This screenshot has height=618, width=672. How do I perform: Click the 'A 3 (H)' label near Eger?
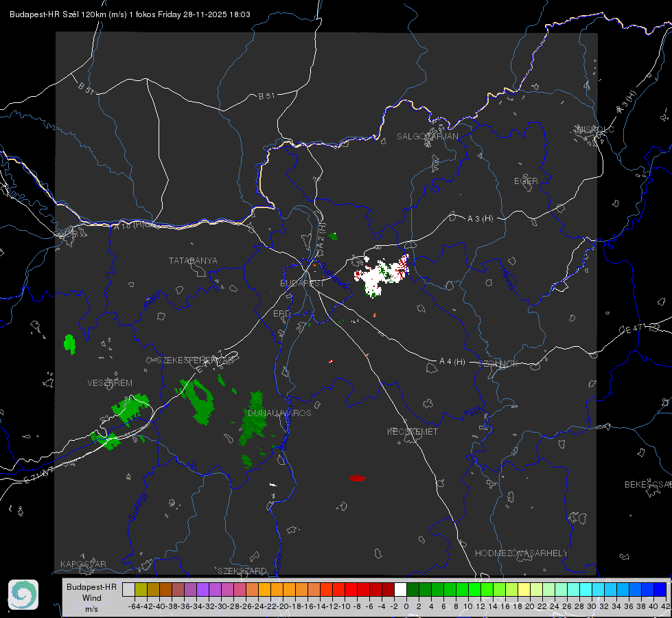click(480, 219)
